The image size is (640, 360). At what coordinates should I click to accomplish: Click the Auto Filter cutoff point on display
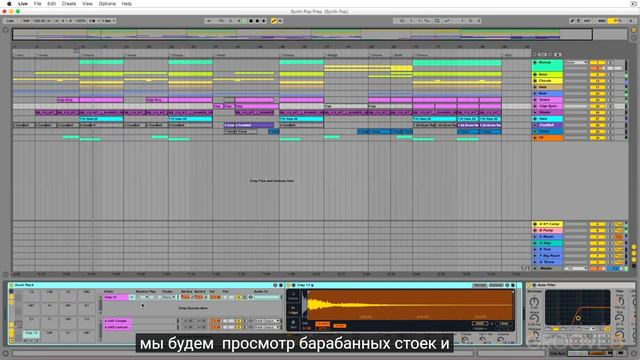click(578, 318)
